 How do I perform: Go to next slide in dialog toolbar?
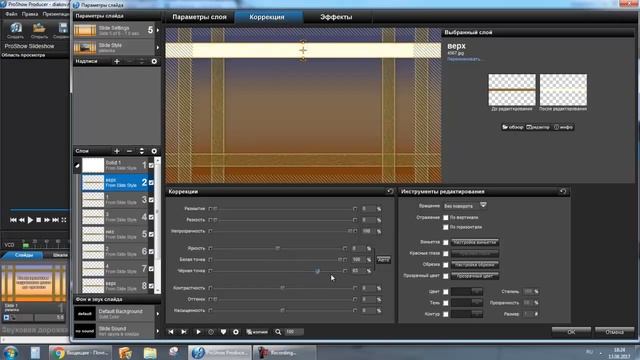click(184, 332)
